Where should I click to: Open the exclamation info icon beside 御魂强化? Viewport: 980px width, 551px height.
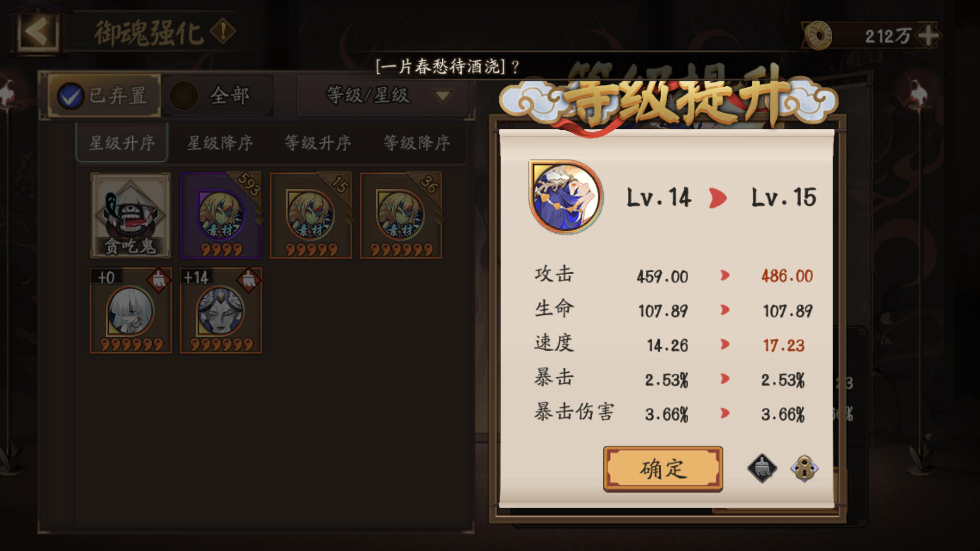(223, 32)
